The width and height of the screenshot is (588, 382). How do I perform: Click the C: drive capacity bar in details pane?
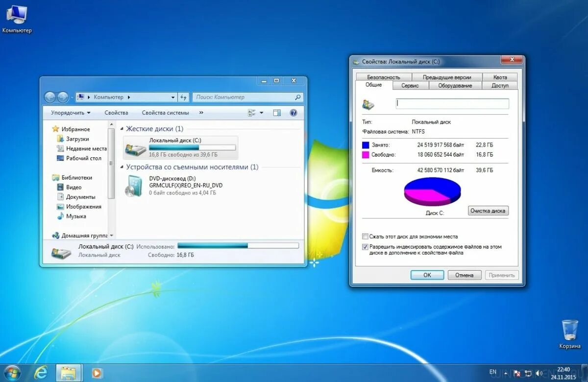(238, 246)
